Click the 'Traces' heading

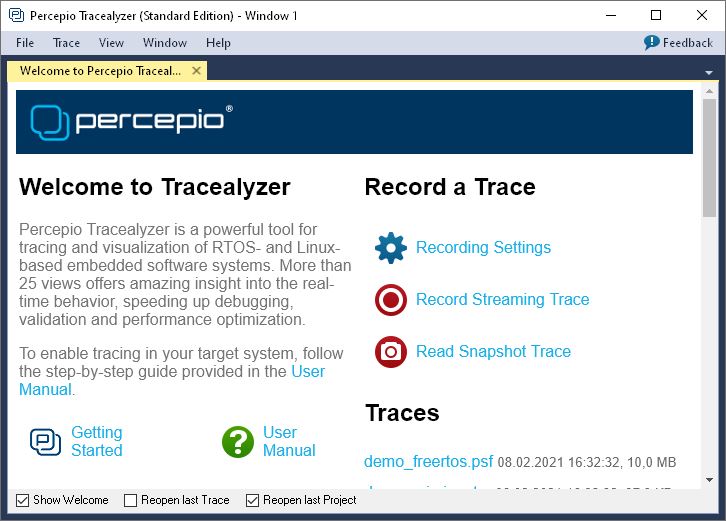pos(402,413)
